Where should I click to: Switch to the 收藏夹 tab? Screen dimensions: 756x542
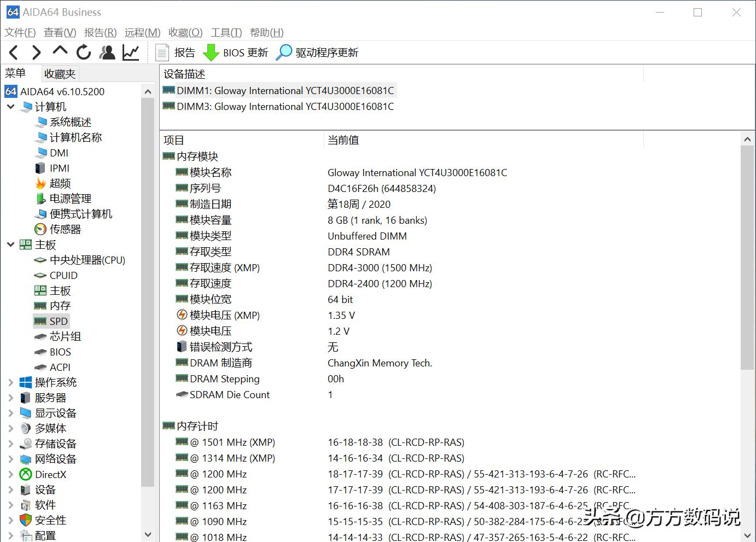click(60, 73)
